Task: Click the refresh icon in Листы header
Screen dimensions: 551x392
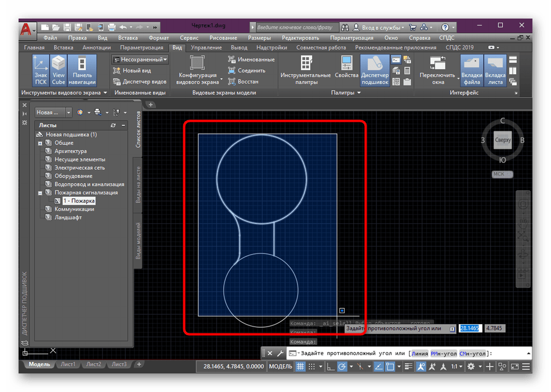Action: (114, 125)
